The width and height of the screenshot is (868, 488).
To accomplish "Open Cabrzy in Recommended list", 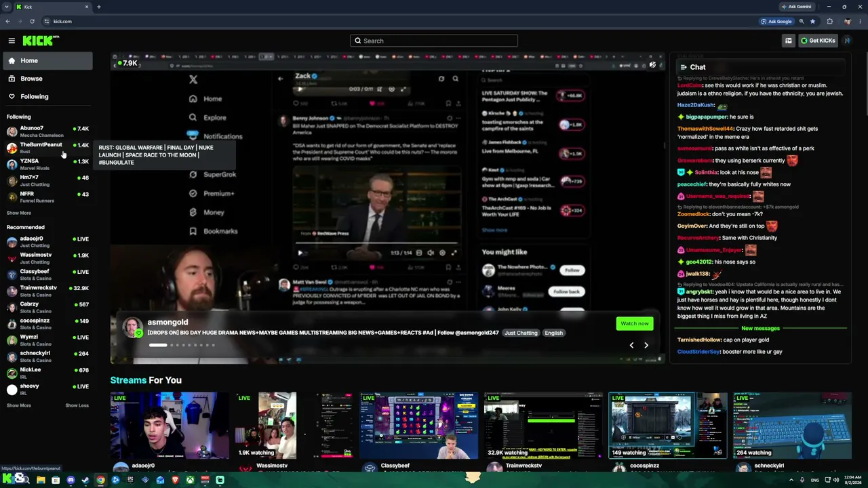I will [x=47, y=307].
